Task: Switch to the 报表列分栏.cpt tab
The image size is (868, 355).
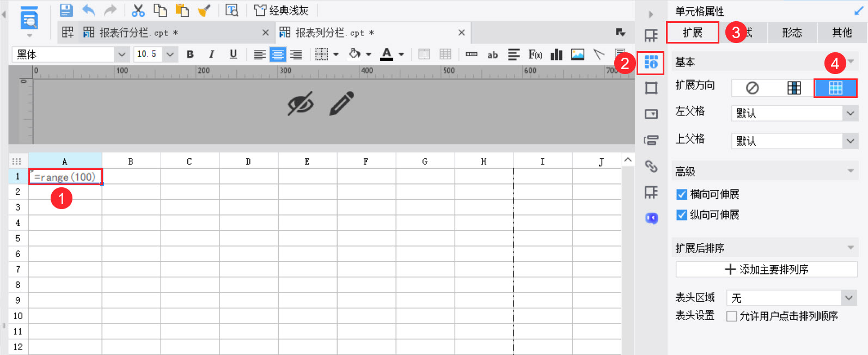Action: [x=373, y=33]
